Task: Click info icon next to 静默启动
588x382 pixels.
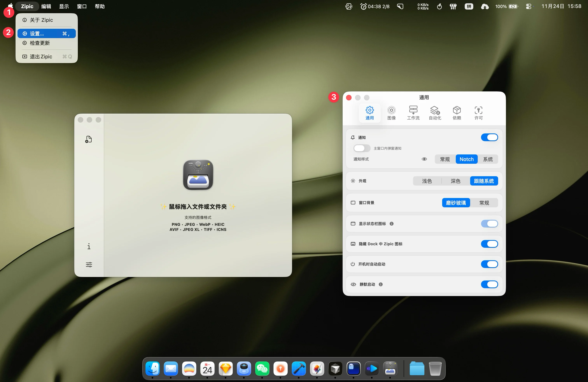Action: [381, 284]
